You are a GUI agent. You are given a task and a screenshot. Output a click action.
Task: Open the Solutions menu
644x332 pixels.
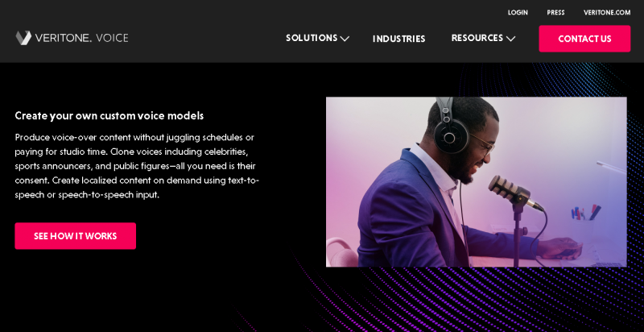(312, 38)
